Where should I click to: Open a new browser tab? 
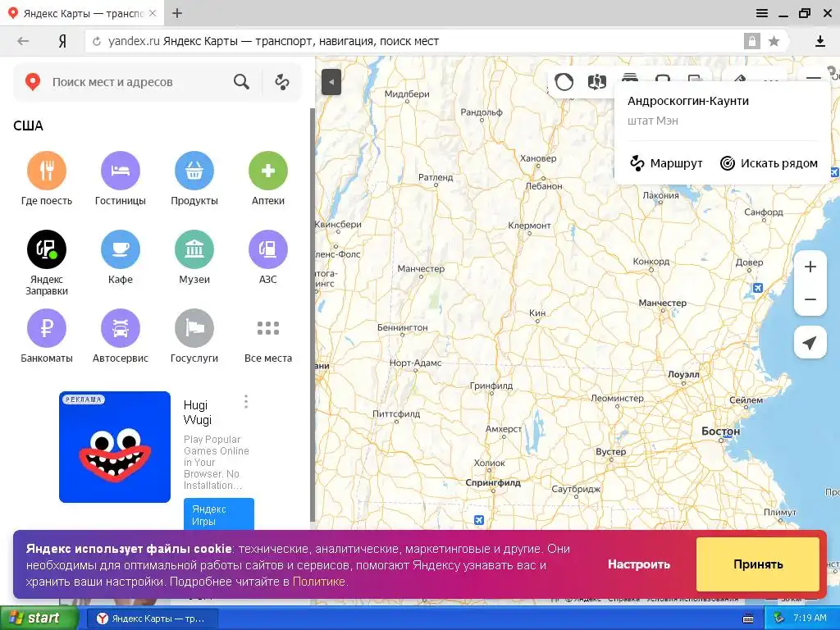click(177, 13)
